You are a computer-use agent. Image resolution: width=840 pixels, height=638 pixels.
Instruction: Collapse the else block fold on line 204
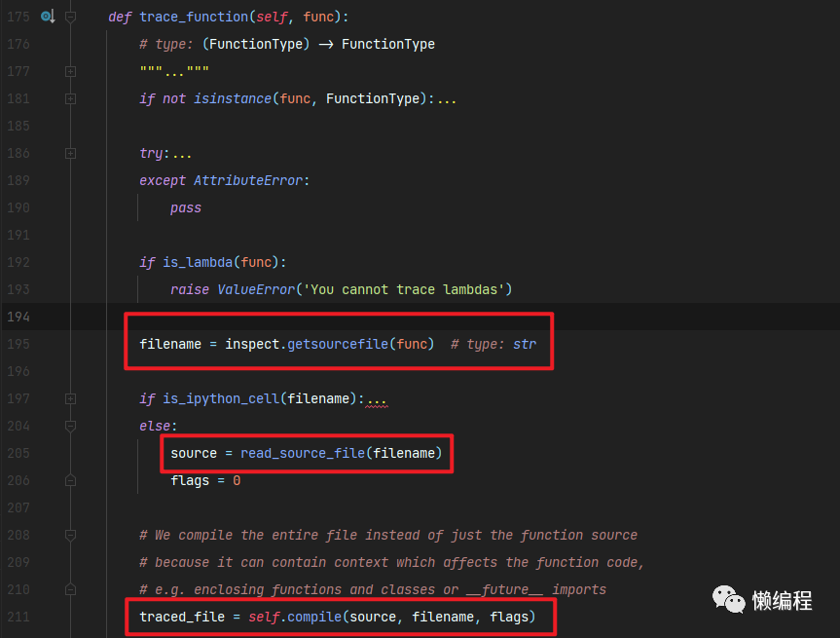click(x=70, y=427)
